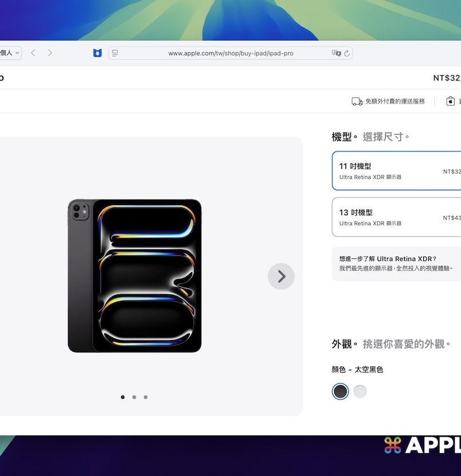Choose the space black color swatch

[340, 391]
